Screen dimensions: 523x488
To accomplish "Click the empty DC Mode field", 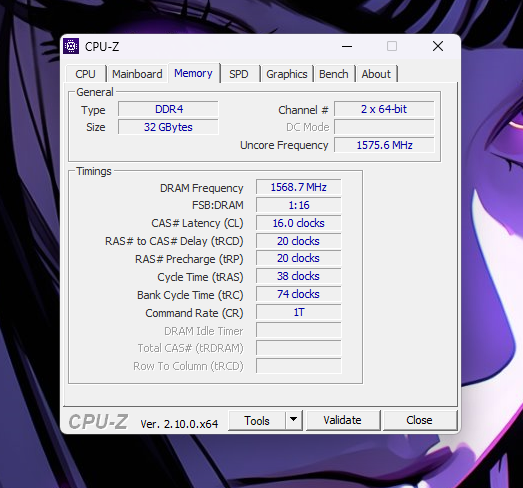I will 384,127.
